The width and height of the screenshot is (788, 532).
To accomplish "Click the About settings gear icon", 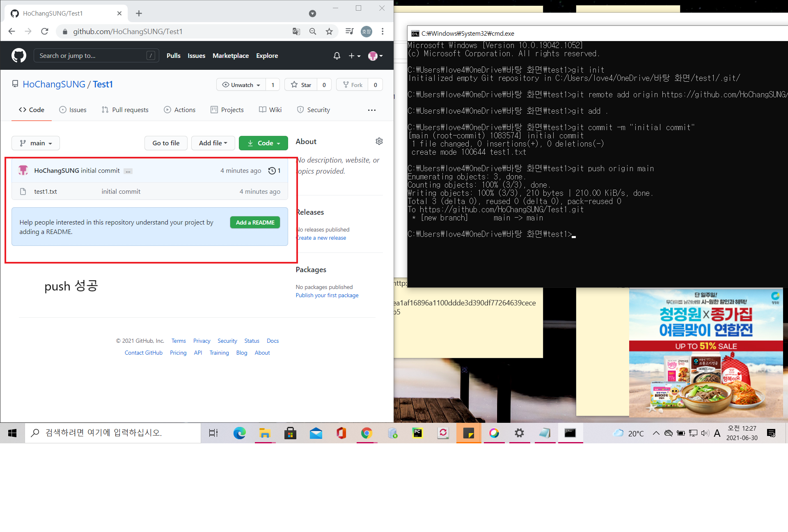I will [x=379, y=141].
